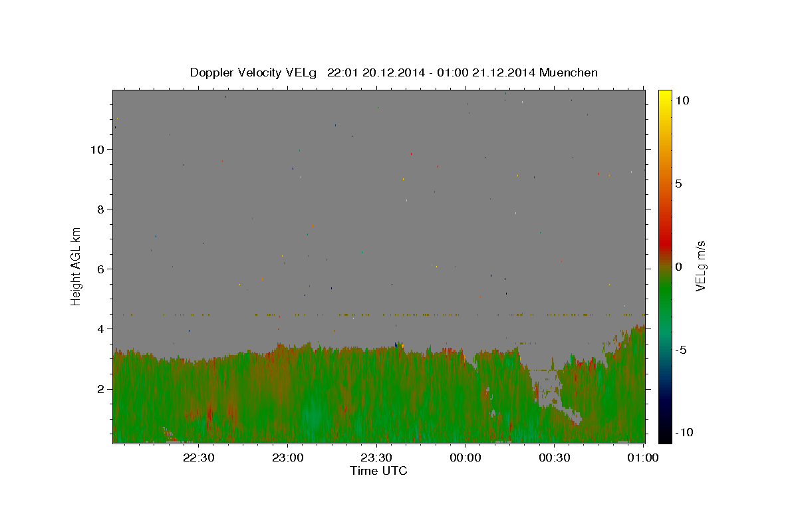Click the yellow top of the colorbar
The width and height of the screenshot is (798, 532).
pos(664,96)
